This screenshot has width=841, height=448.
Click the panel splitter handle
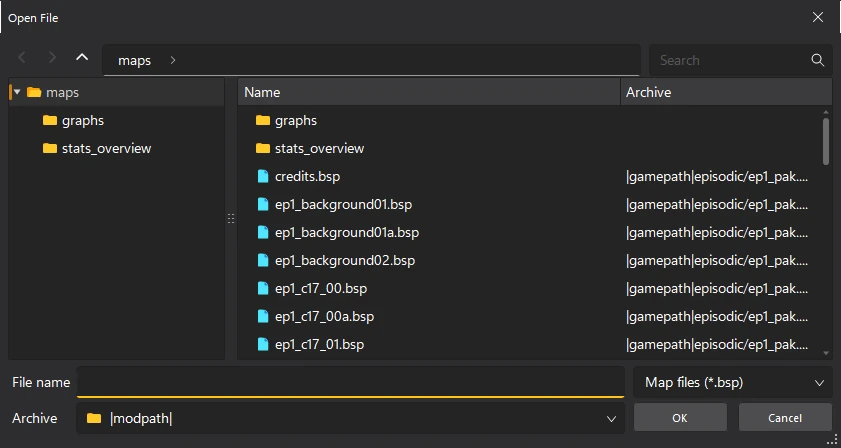click(231, 218)
